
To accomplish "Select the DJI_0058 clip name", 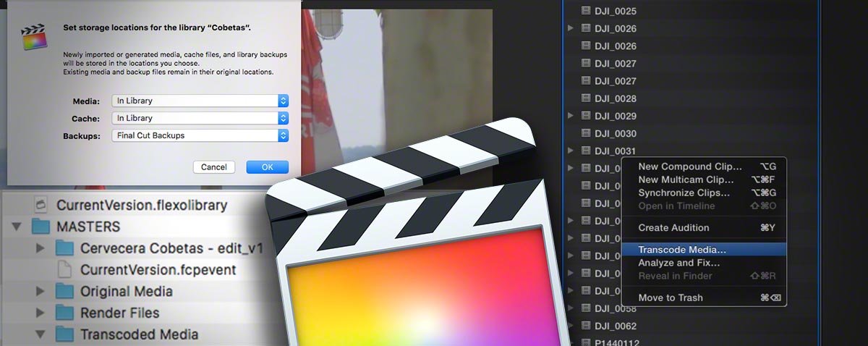I will click(616, 308).
